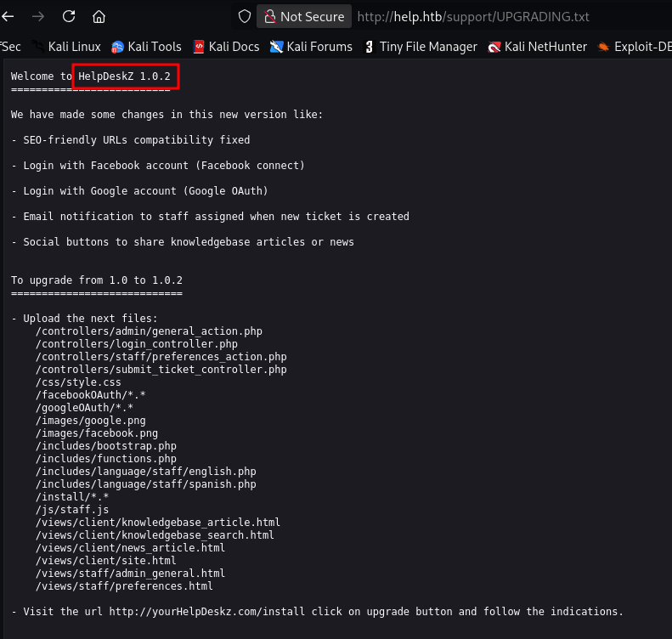Click '/includes/bootstrap.php' path
672x639 pixels.
[106, 446]
